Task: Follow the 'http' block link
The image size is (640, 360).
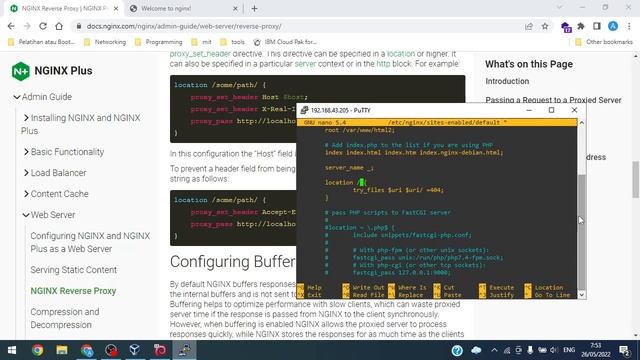Action: [383, 64]
